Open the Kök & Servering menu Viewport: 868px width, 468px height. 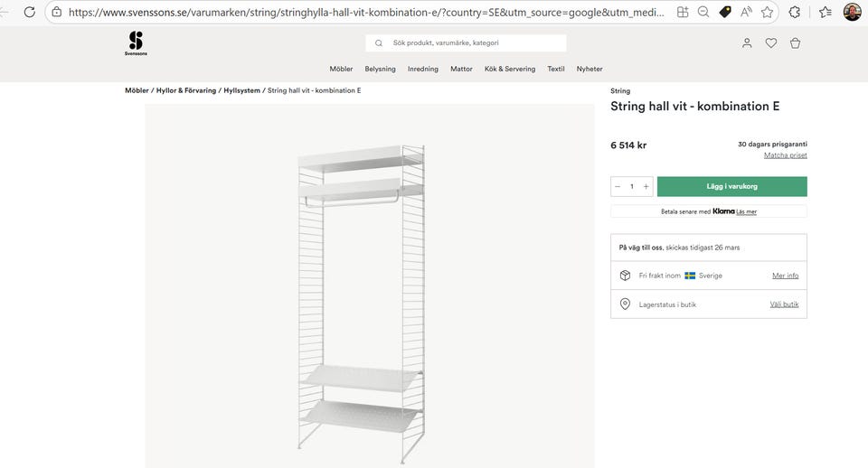[510, 69]
